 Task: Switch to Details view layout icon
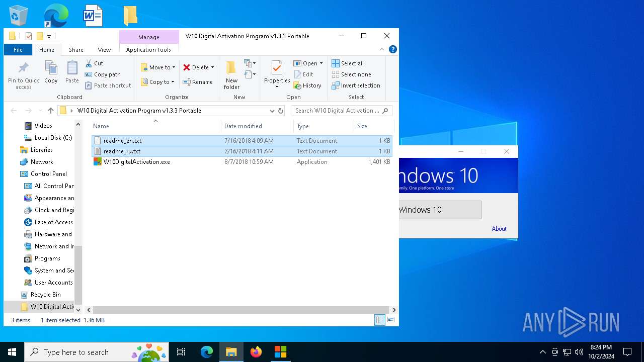[x=380, y=320]
